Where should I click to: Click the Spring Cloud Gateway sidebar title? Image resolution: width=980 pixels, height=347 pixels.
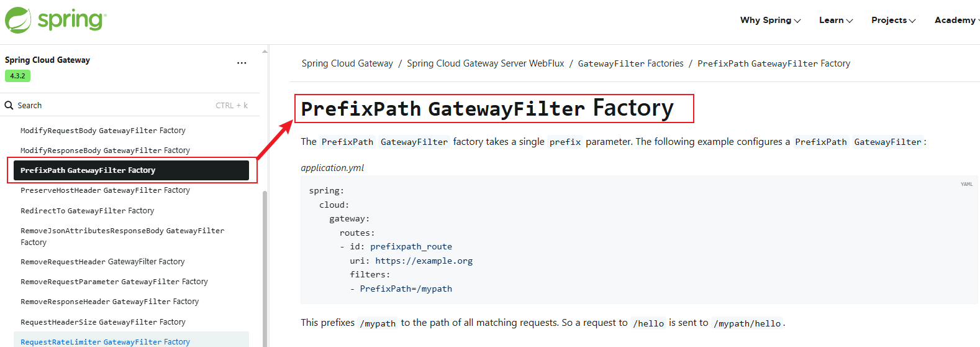[x=47, y=60]
